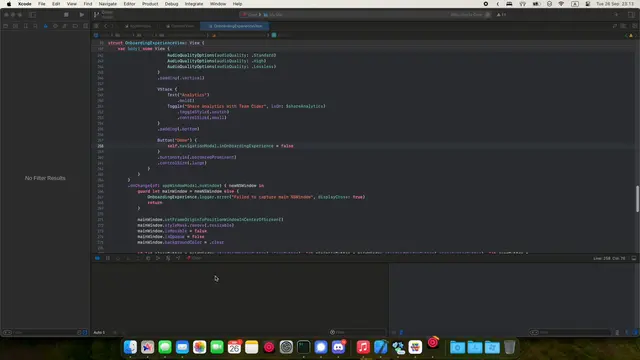Open the Xcode menu

[24, 4]
